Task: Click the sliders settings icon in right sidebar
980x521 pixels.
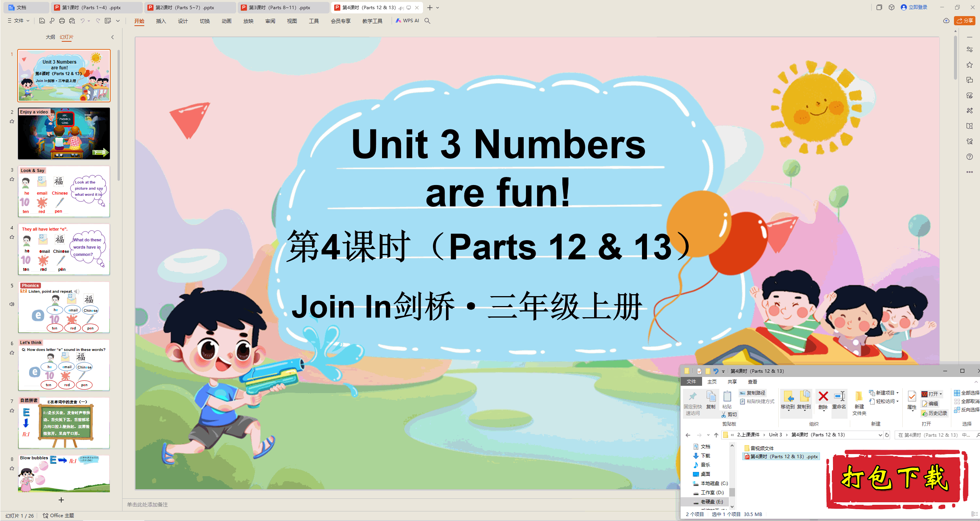Action: pyautogui.click(x=970, y=49)
